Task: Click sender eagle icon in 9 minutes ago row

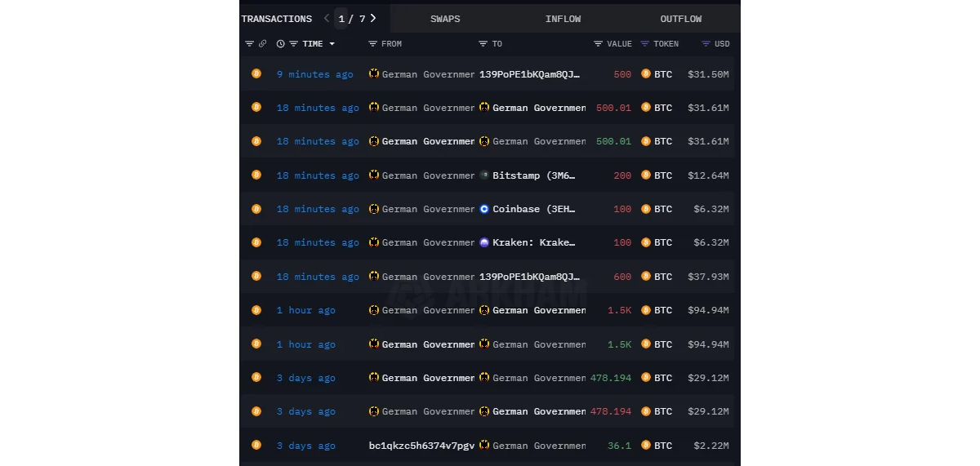Action: 374,73
